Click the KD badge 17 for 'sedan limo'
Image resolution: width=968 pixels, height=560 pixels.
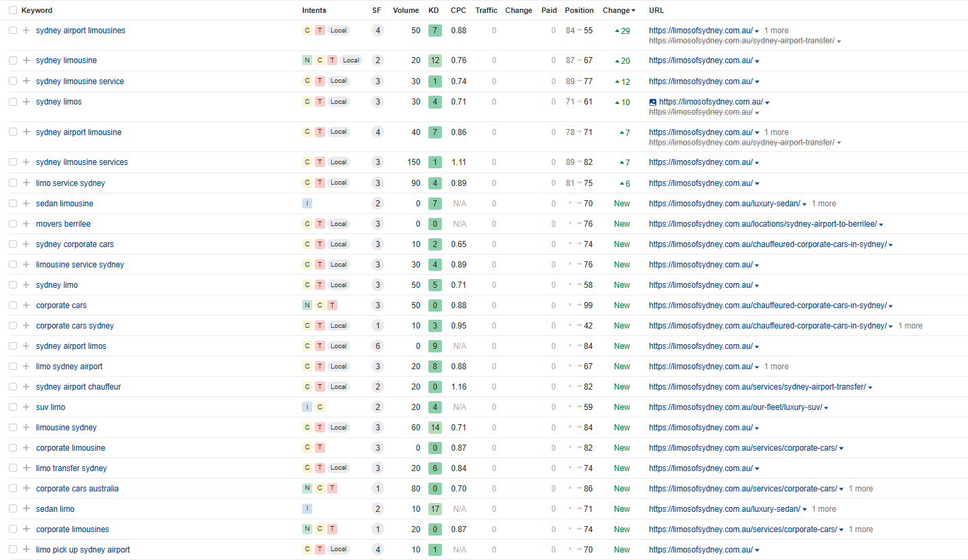(x=435, y=509)
